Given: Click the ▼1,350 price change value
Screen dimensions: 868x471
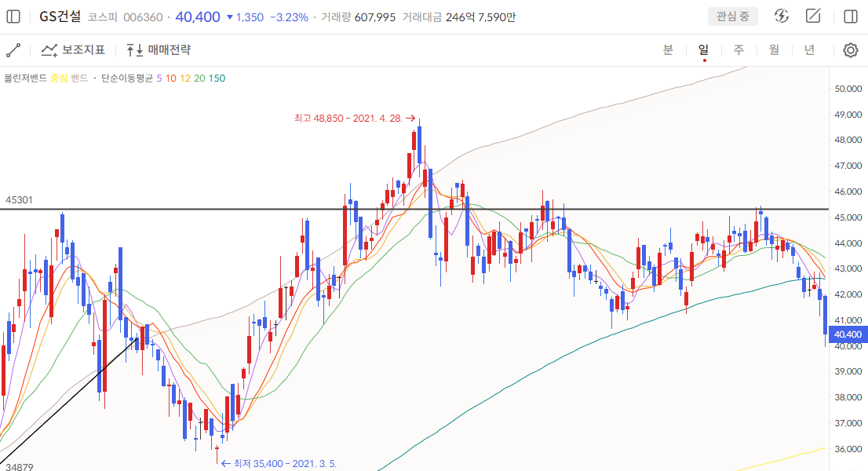Looking at the screenshot, I should tap(245, 17).
